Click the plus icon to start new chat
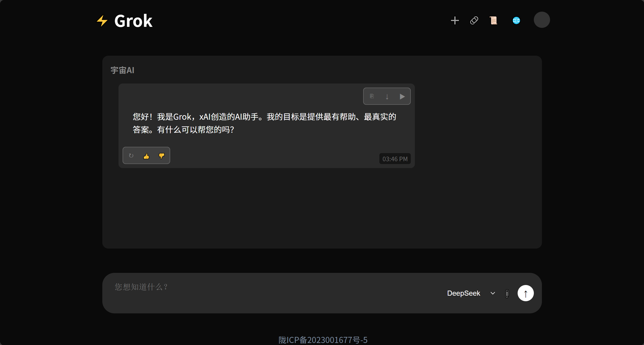The width and height of the screenshot is (644, 345). pyautogui.click(x=455, y=21)
